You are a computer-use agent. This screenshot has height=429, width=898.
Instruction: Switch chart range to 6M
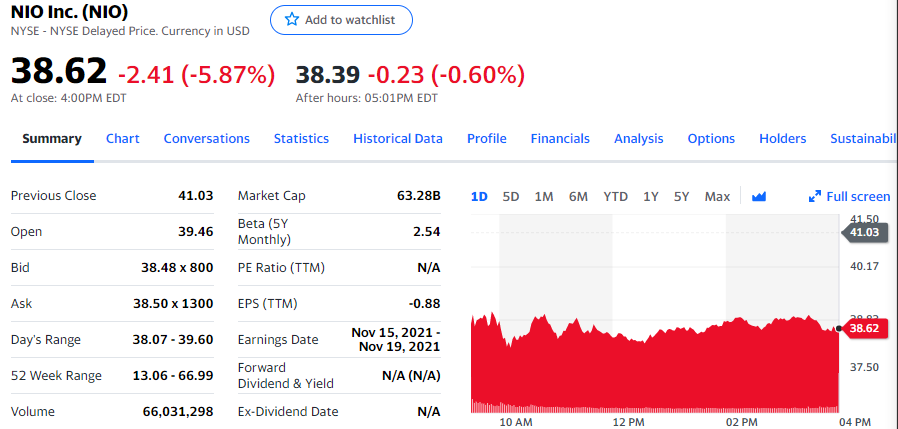tap(578, 196)
